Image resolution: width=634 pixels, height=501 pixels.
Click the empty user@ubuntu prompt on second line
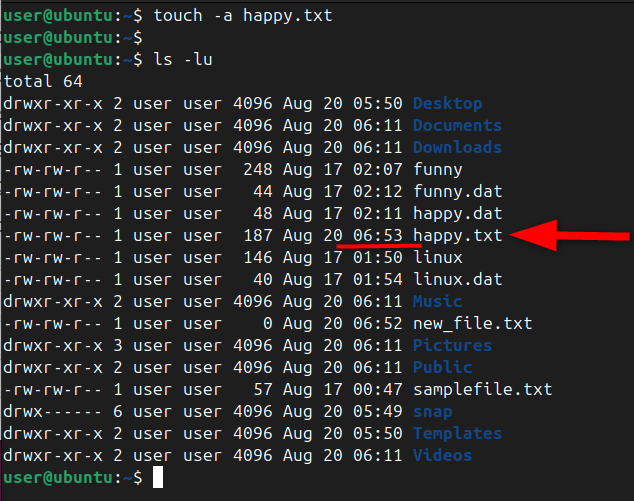(73, 38)
